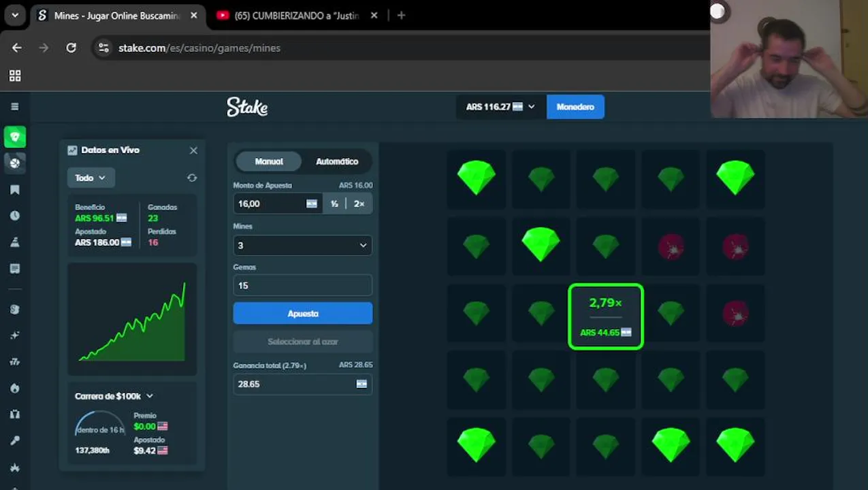
Task: Open favorites bookmark icon in sidebar
Action: click(15, 190)
